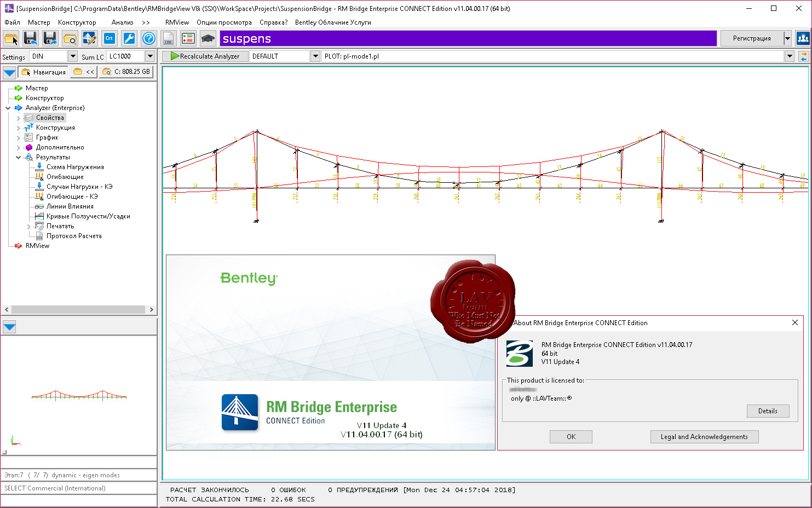Click the pink box icon beside Дополнительно

tap(29, 147)
